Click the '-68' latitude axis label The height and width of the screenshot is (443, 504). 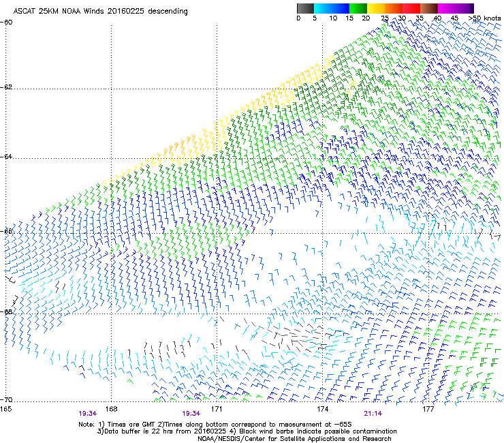click(x=6, y=311)
